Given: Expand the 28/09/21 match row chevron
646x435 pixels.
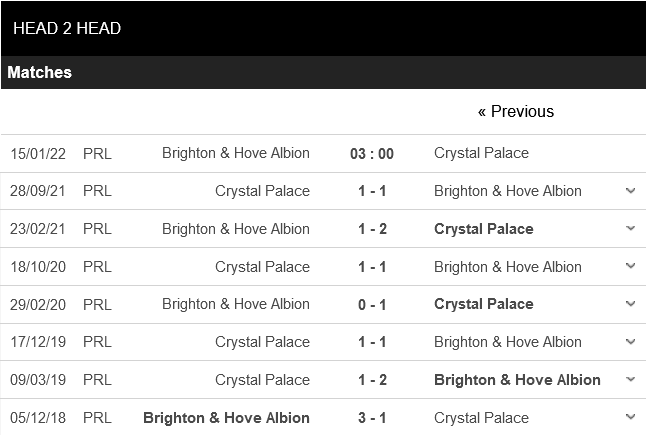Looking at the screenshot, I should coord(630,190).
